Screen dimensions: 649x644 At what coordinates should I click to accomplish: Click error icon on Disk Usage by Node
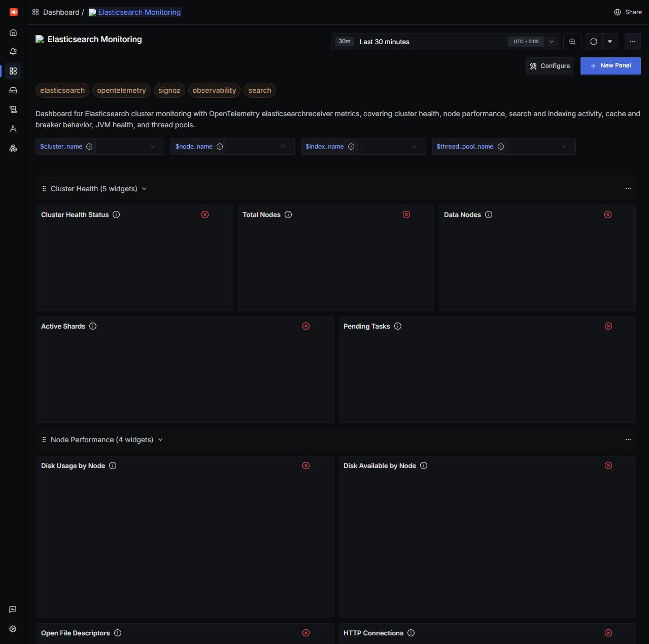[306, 466]
